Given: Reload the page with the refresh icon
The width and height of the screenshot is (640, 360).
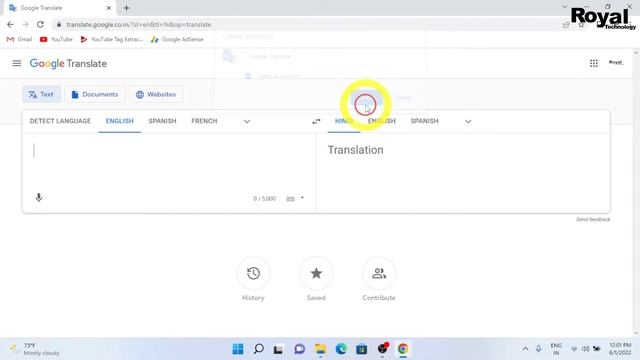Looking at the screenshot, I should [x=40, y=24].
